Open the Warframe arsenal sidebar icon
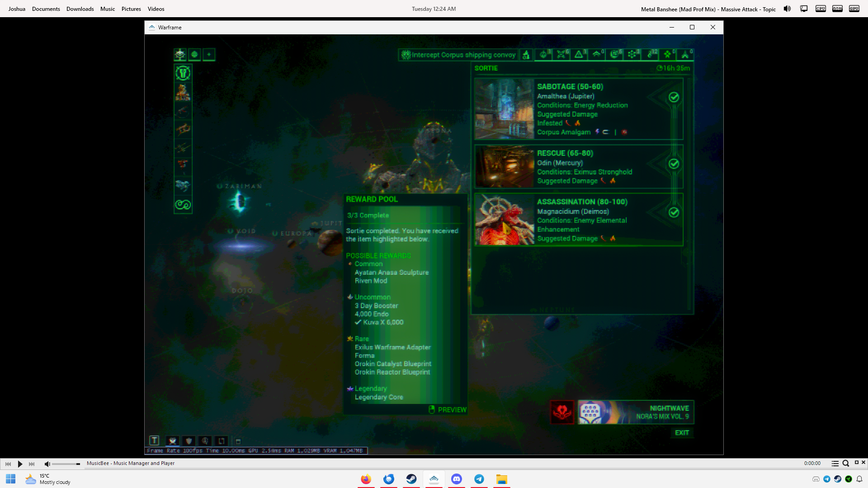The width and height of the screenshot is (868, 488). [x=183, y=92]
